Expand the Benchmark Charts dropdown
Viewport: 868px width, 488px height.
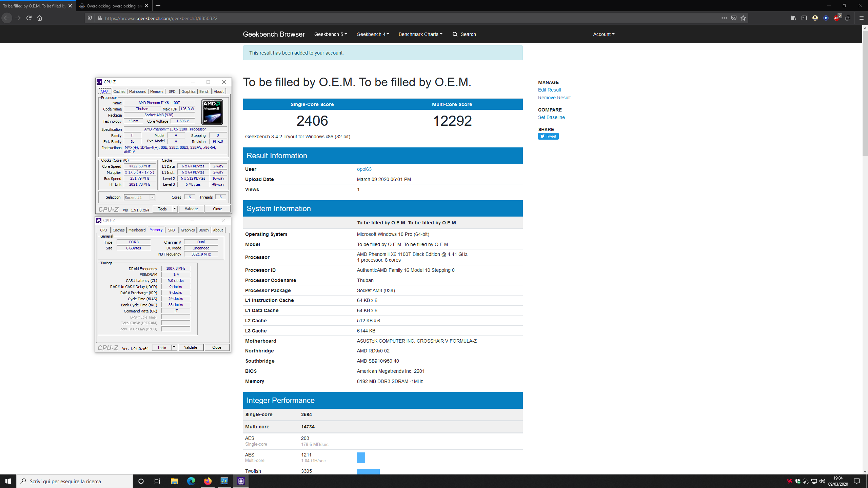tap(420, 34)
